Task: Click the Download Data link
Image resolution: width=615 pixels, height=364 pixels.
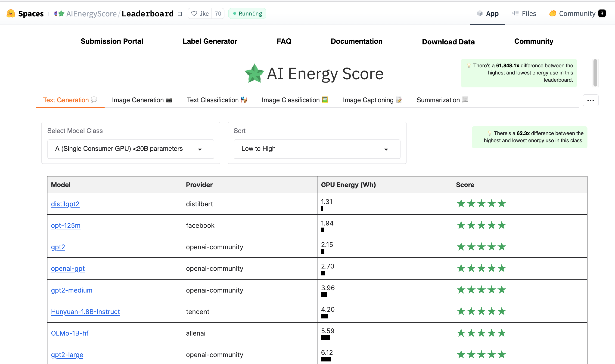Action: click(448, 42)
